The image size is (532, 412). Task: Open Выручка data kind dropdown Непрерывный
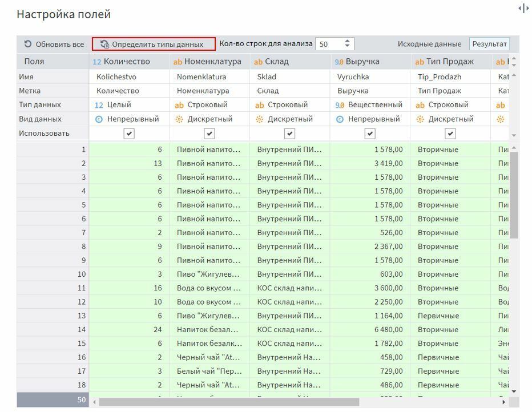pos(370,119)
